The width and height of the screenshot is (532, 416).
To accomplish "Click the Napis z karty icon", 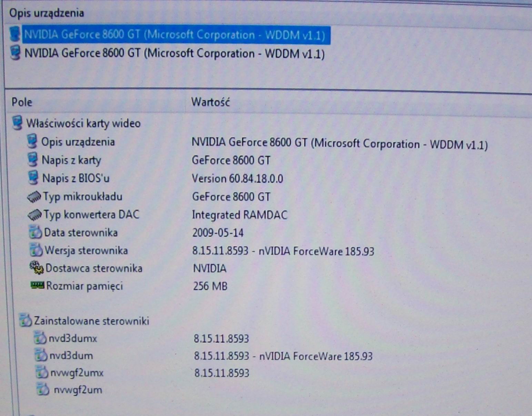I will (x=32, y=160).
